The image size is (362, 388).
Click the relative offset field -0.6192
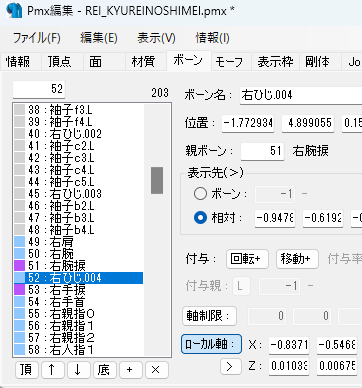tap(323, 218)
